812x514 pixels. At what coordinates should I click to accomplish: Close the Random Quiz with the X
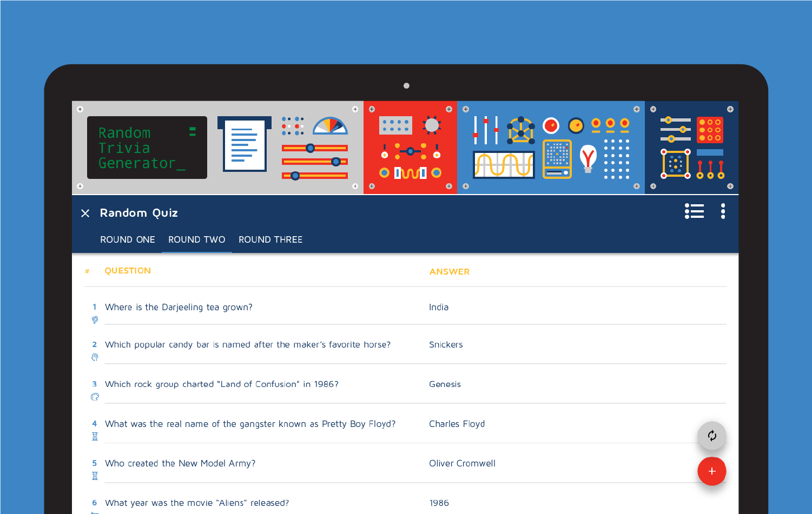pyautogui.click(x=85, y=213)
